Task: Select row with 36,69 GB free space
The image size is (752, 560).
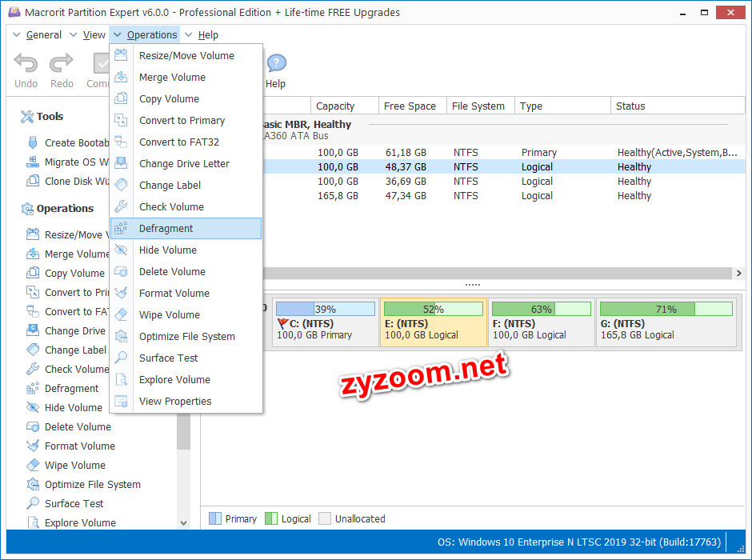Action: tap(504, 182)
